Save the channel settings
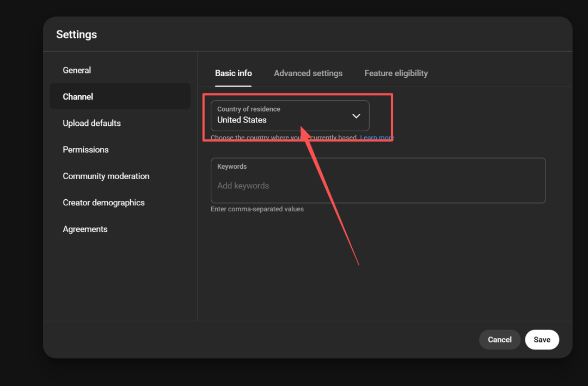 tap(541, 340)
